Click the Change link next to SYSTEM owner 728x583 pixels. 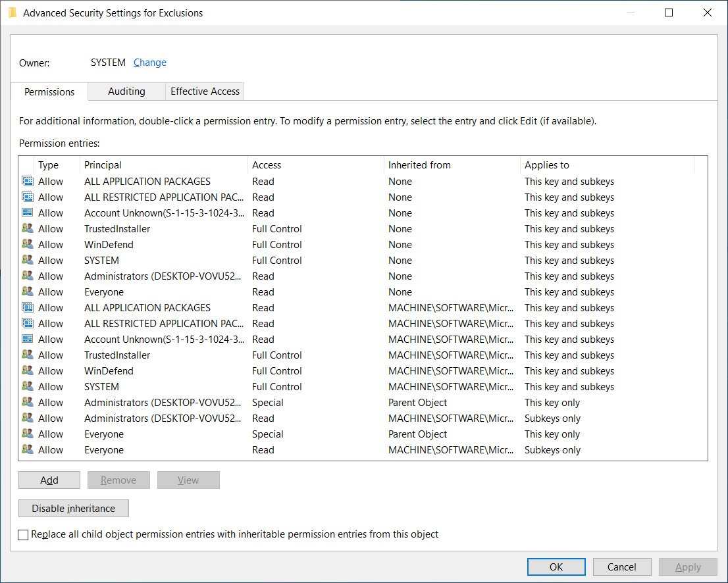tap(149, 62)
